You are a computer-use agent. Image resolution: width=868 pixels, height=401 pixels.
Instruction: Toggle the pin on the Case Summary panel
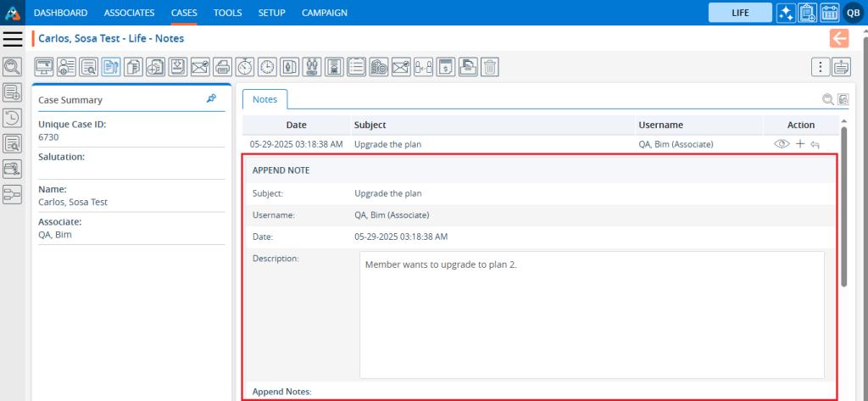point(211,99)
